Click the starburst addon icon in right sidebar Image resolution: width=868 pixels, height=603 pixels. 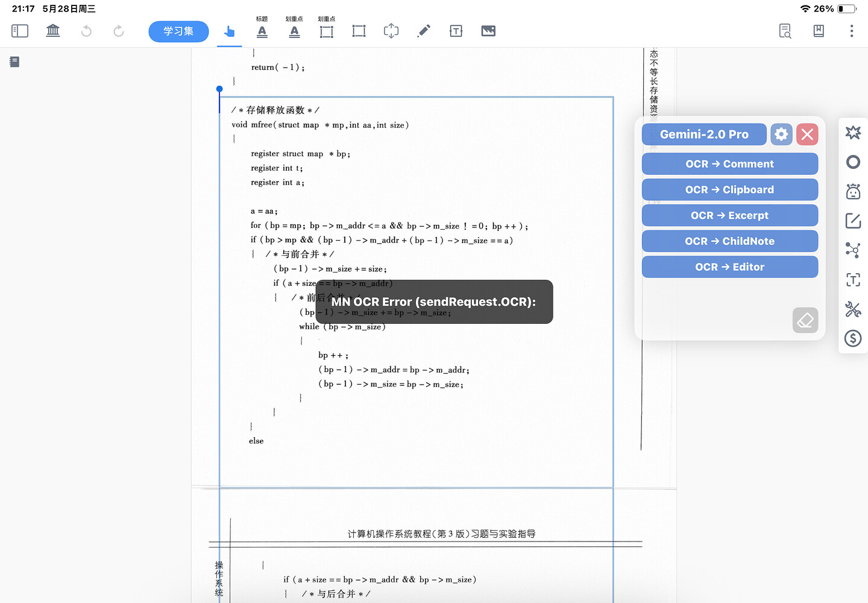pyautogui.click(x=853, y=133)
